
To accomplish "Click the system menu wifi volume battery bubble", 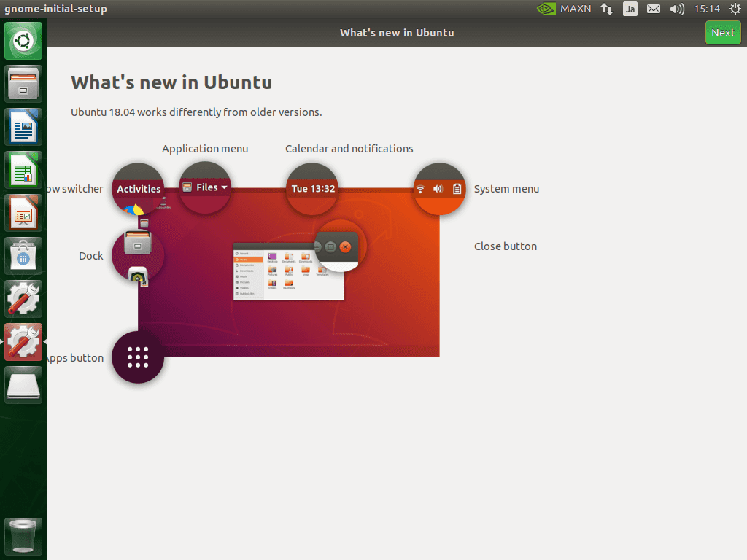I will [x=439, y=189].
